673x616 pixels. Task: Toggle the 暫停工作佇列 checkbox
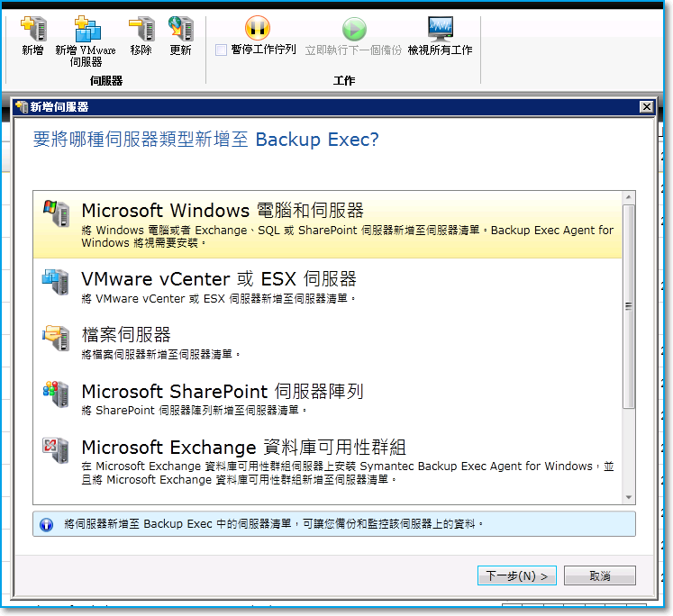click(221, 50)
